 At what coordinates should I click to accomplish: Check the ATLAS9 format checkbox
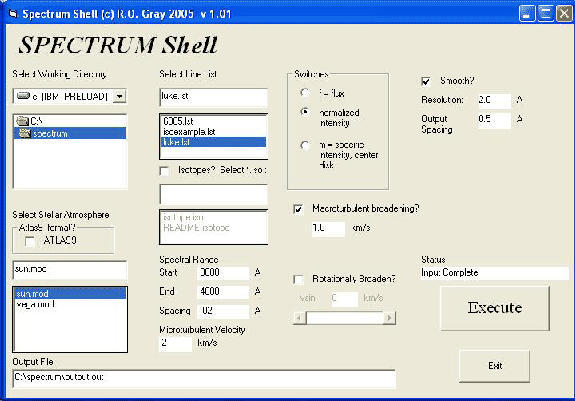30,241
